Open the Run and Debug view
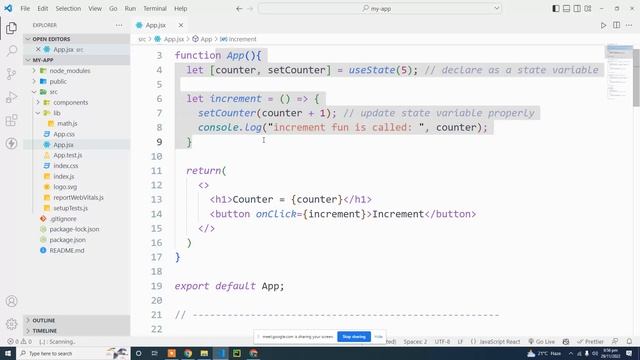Viewport: 640px width, 360px height. point(11,97)
